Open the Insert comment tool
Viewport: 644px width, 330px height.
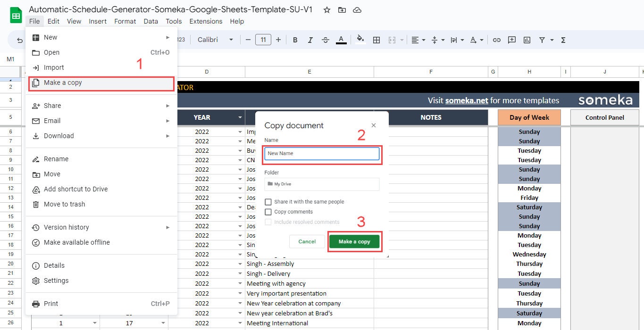pos(511,40)
